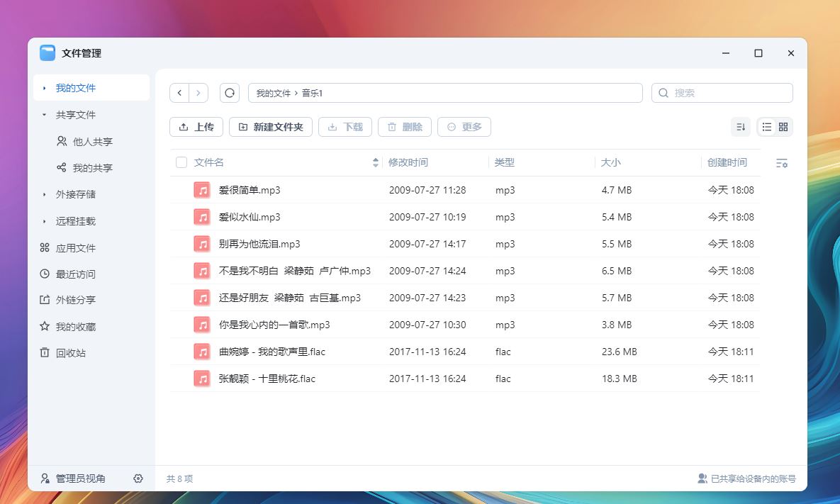
Task: Select 还是好朋友 梁静茹 古巨基.mp3
Action: (x=290, y=298)
